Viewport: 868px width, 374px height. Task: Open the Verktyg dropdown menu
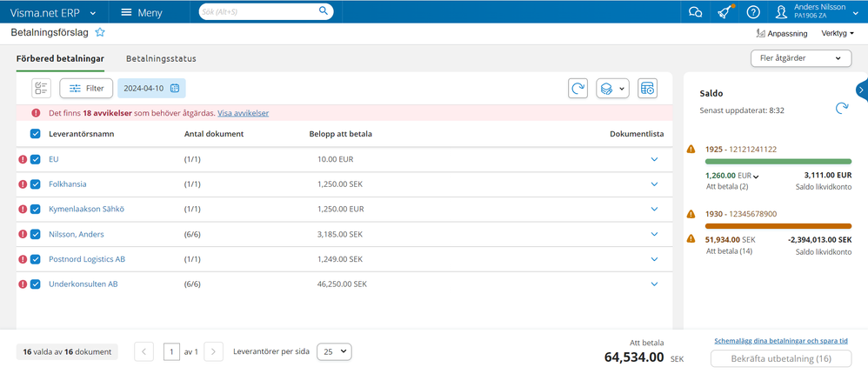click(x=838, y=34)
